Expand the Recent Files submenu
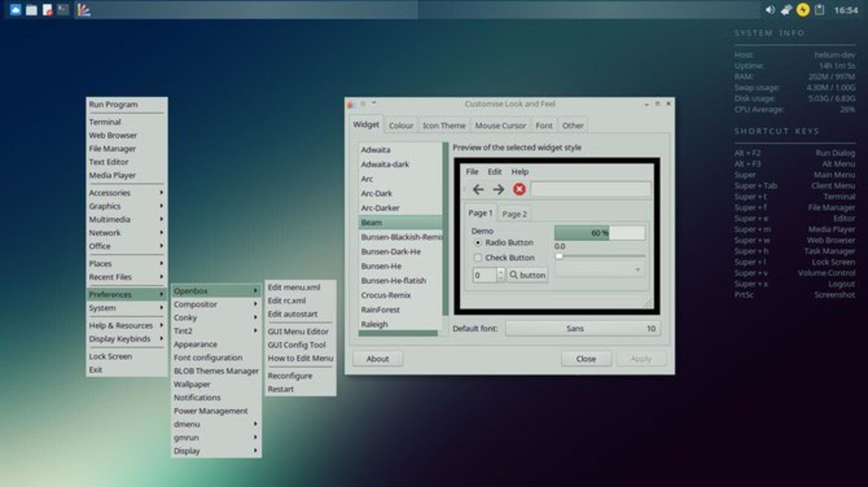868x487 pixels. 126,277
